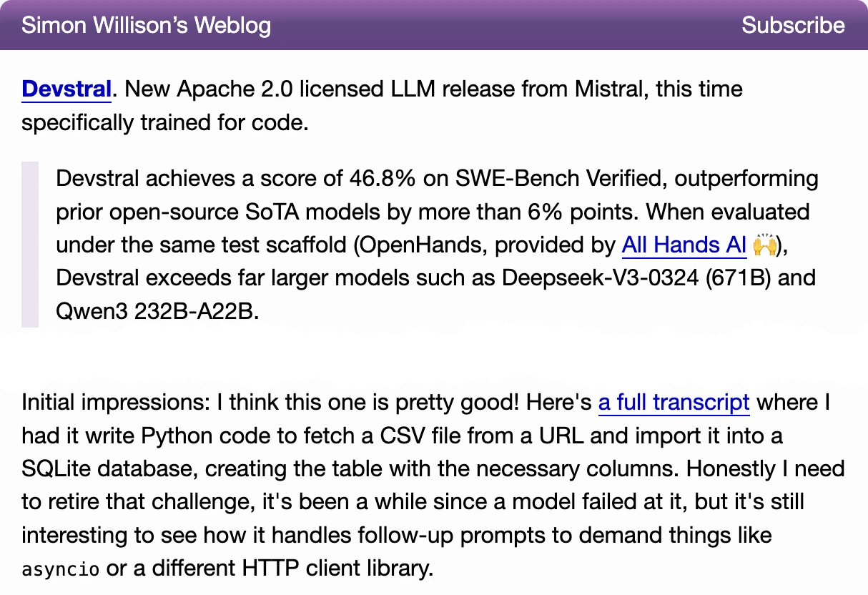Click the Qwen3 232B-A22B text
This screenshot has width=868, height=595.
[156, 312]
